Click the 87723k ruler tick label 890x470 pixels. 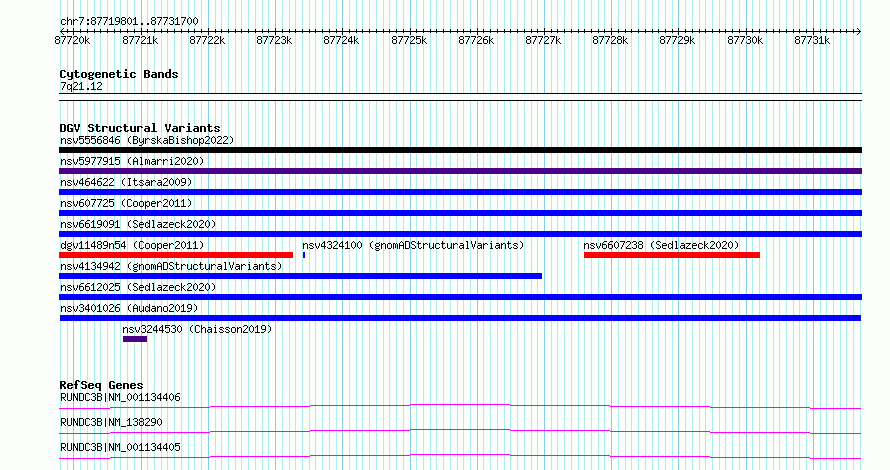pyautogui.click(x=274, y=40)
